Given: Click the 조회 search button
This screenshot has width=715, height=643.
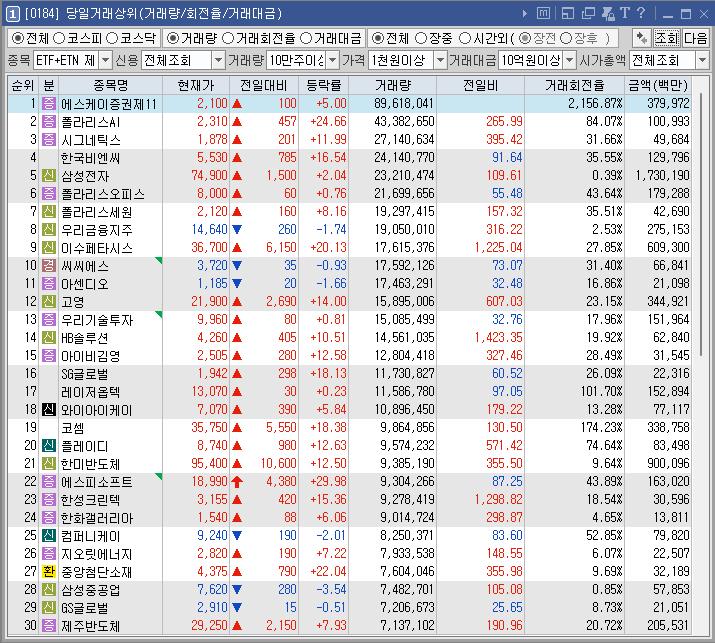Looking at the screenshot, I should pos(666,38).
